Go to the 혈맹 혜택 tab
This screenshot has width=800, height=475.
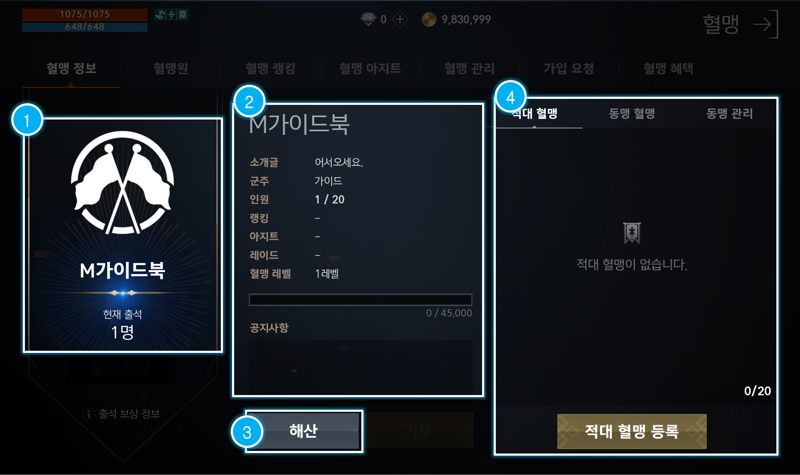(x=668, y=68)
